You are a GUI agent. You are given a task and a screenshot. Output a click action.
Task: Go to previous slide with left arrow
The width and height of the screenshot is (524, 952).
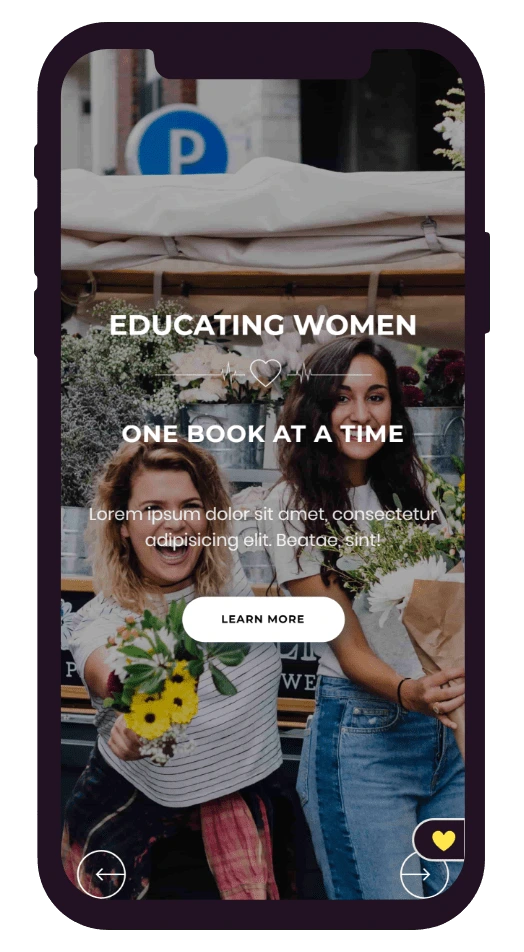[x=101, y=874]
